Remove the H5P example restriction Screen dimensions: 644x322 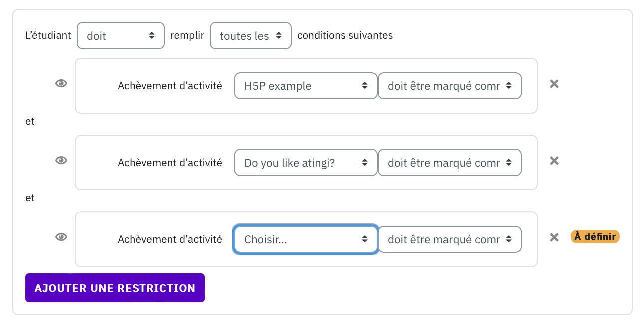tap(554, 84)
